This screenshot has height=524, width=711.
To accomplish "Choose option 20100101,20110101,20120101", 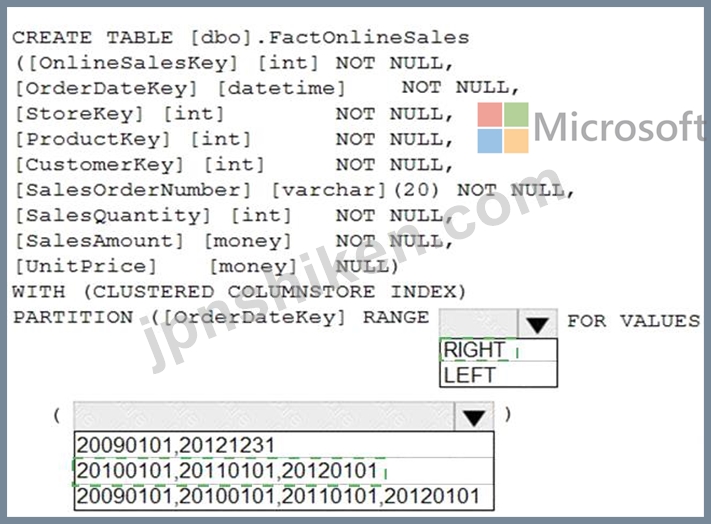I will [x=284, y=471].
